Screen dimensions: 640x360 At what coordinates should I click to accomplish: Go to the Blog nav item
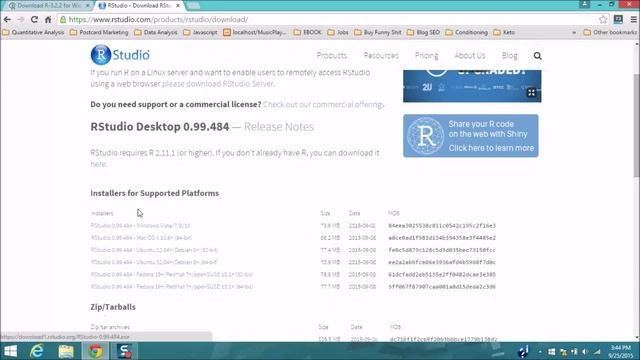[509, 56]
